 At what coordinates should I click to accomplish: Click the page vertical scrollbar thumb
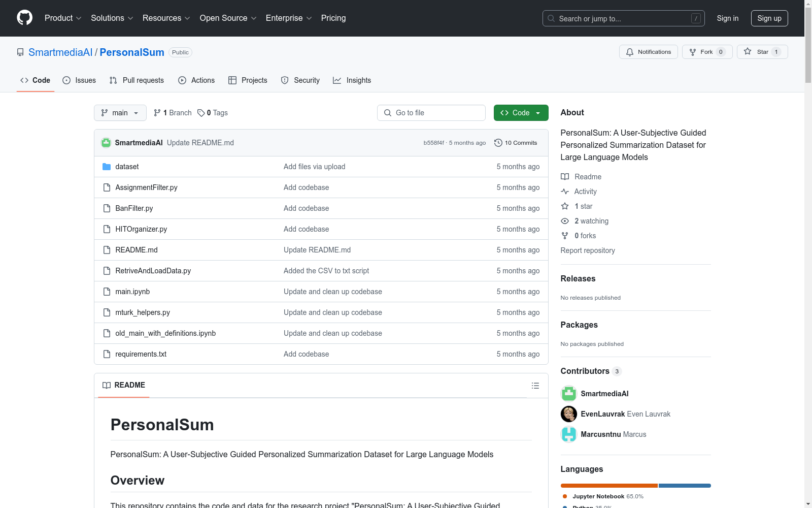click(x=808, y=46)
